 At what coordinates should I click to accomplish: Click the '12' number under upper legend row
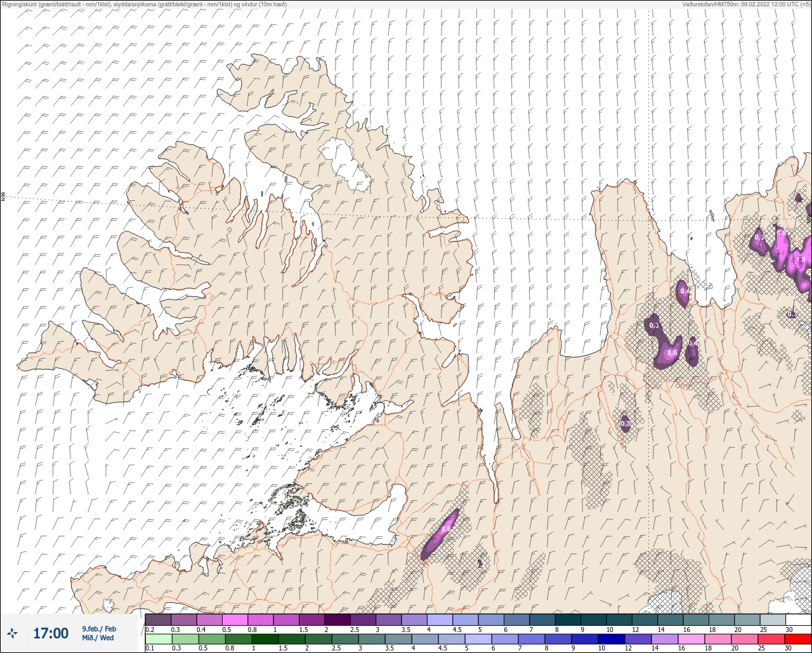(x=635, y=630)
